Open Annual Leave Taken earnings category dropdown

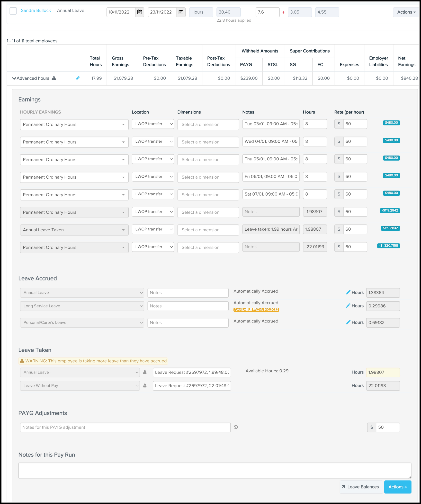point(74,230)
